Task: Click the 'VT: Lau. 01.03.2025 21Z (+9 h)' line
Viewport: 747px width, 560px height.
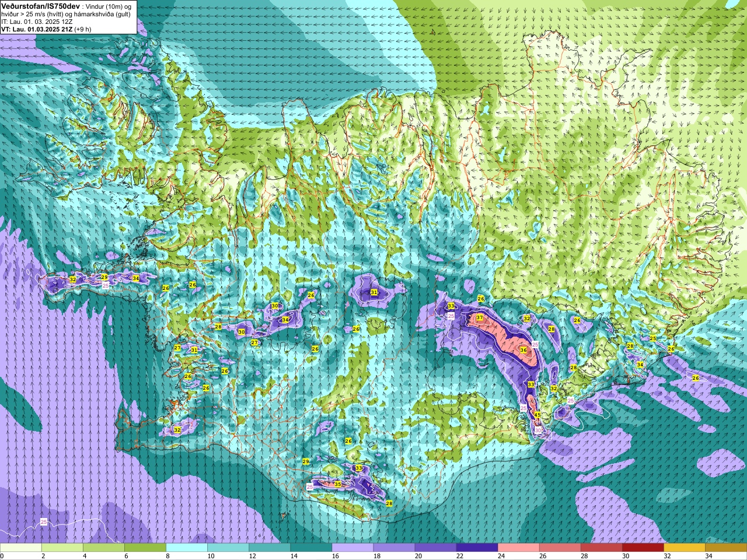Action: [46, 29]
